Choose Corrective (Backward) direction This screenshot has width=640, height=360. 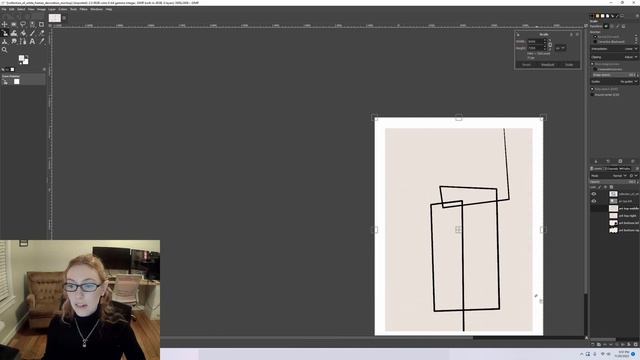pos(609,42)
